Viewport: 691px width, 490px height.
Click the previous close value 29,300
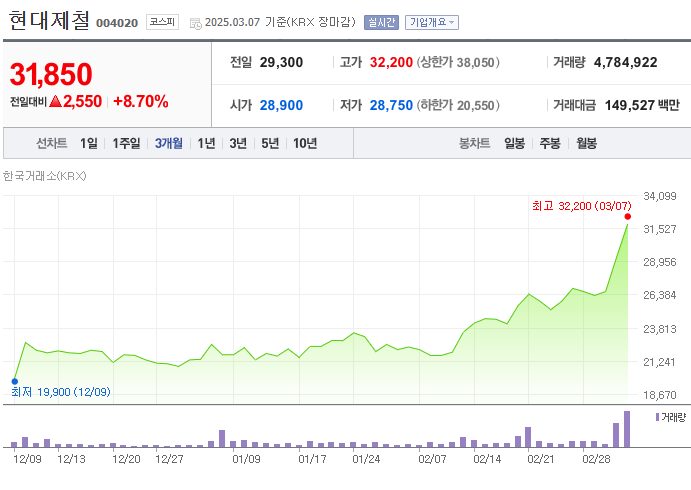(281, 63)
